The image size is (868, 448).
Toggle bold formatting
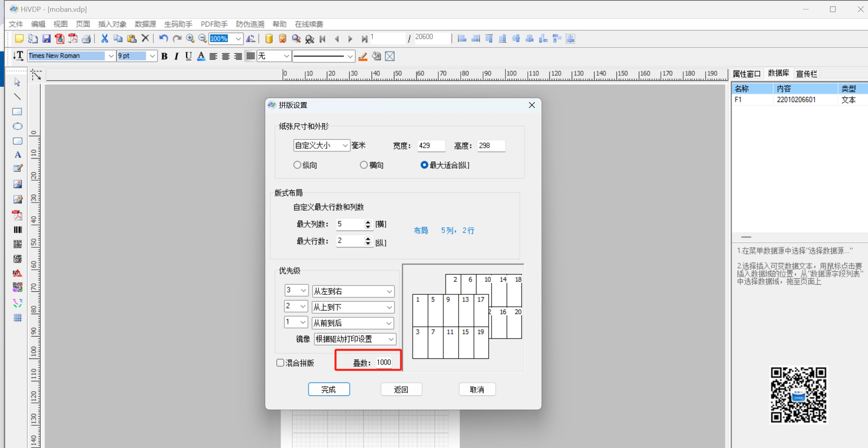pos(164,56)
